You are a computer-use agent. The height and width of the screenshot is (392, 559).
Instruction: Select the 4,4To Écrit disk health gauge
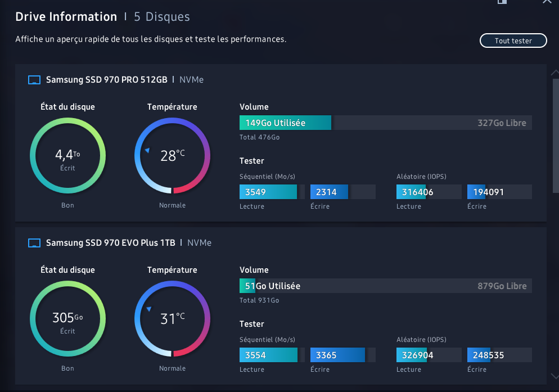[67, 156]
